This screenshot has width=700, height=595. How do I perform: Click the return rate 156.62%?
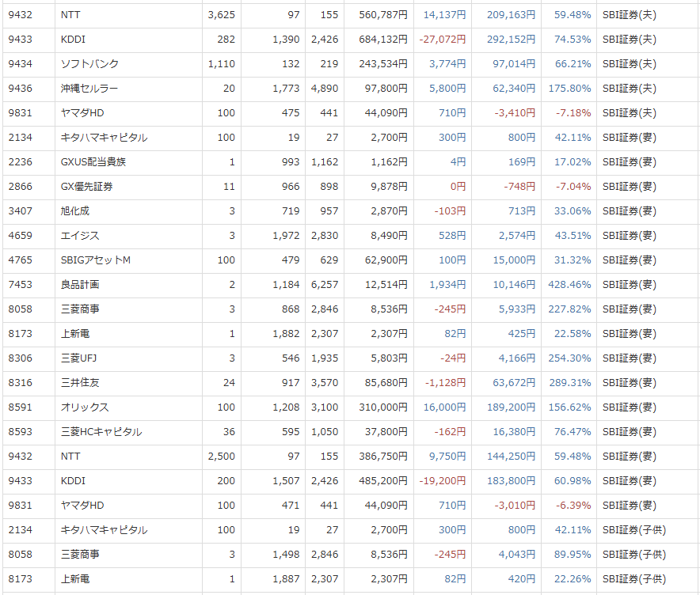point(569,407)
